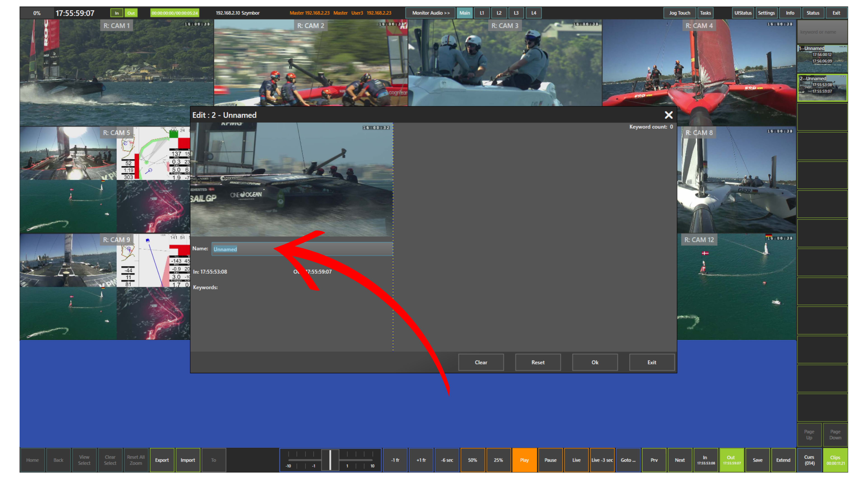Click the dialog's Exit button next to Ok
The image size is (868, 488).
(x=652, y=362)
